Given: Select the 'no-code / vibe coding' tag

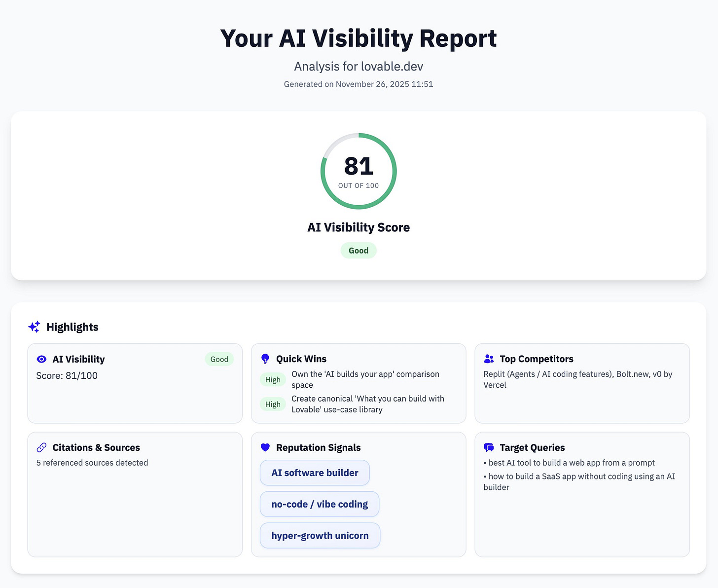Looking at the screenshot, I should coord(320,504).
